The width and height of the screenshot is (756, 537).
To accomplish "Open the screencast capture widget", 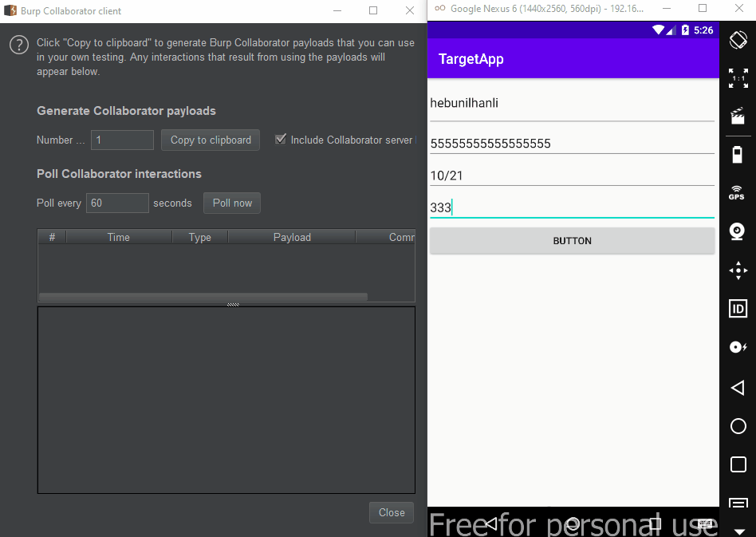I will tap(737, 116).
